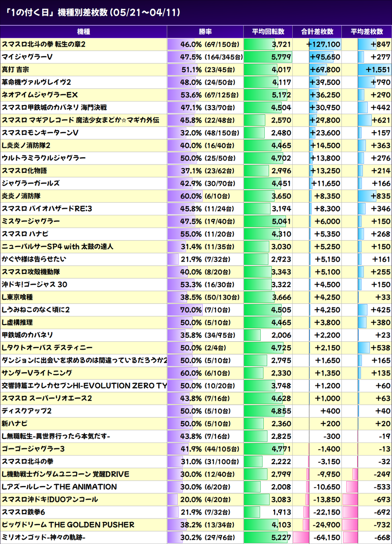Click average spins value 1,913
The height and width of the screenshot is (544, 392).
coord(281,512)
